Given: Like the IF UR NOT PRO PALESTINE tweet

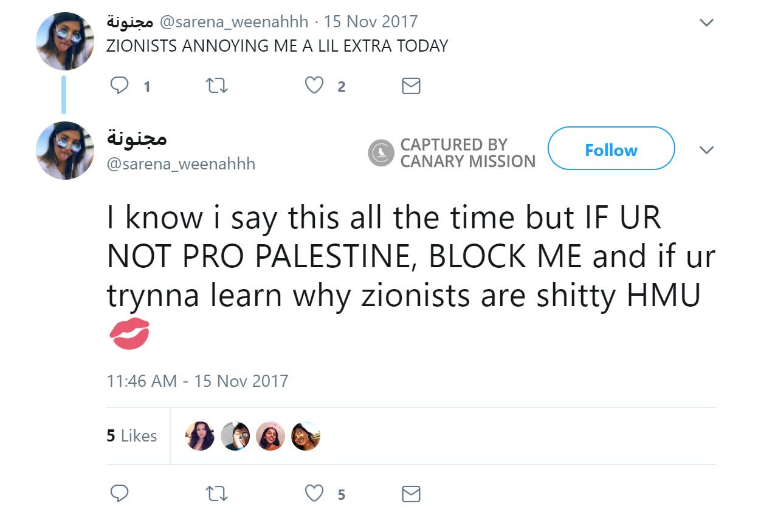Looking at the screenshot, I should (x=314, y=494).
